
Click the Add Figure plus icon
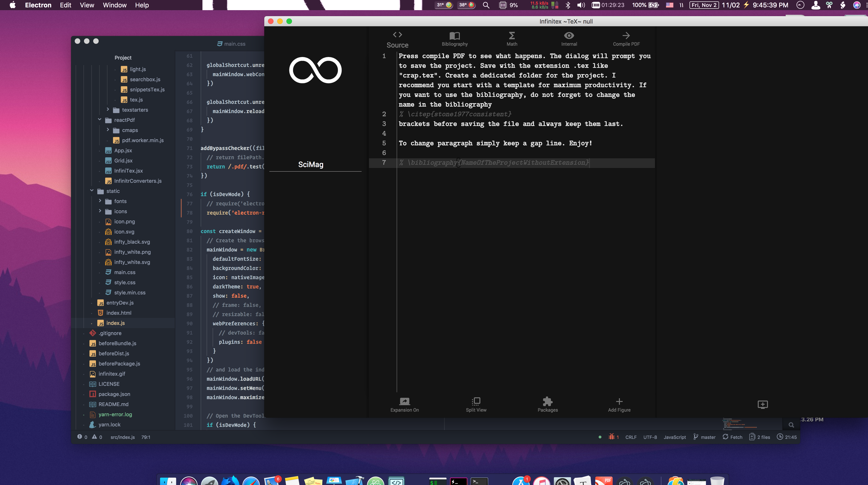pos(619,401)
